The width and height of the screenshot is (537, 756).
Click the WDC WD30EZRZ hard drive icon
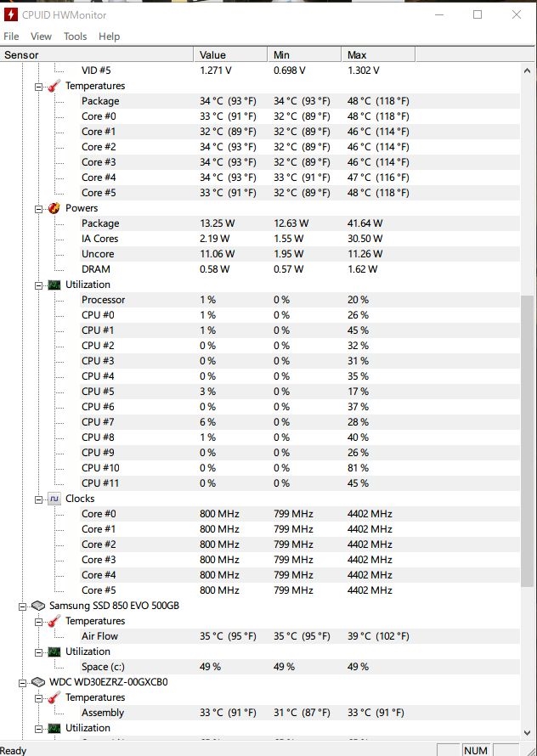38,682
